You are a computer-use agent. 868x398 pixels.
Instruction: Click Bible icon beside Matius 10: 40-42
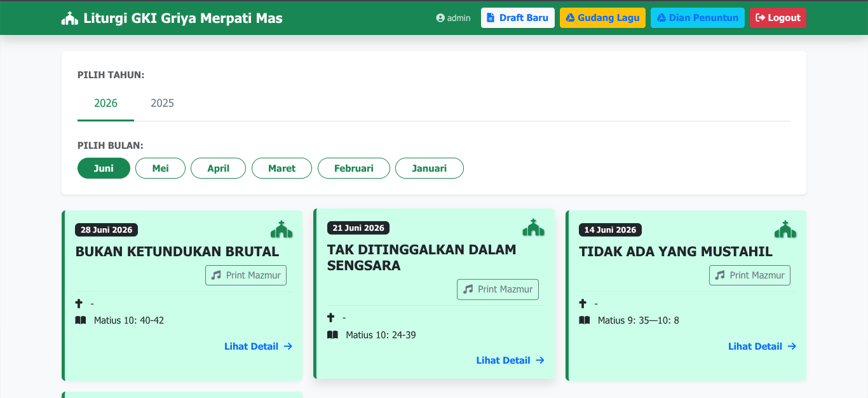[x=81, y=320]
